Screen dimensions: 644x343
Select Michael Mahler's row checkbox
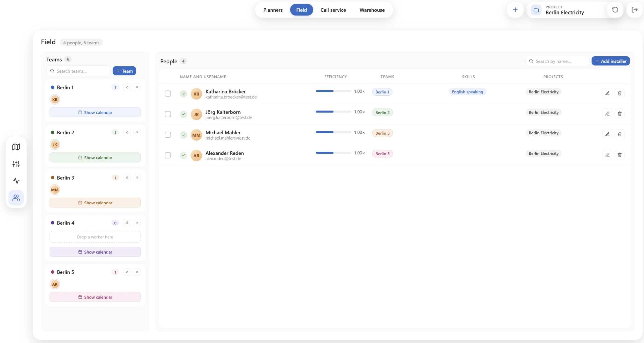point(168,135)
